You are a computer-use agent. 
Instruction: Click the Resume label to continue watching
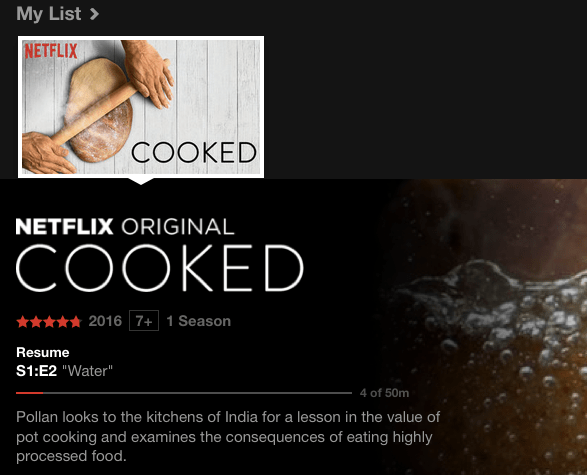(43, 353)
